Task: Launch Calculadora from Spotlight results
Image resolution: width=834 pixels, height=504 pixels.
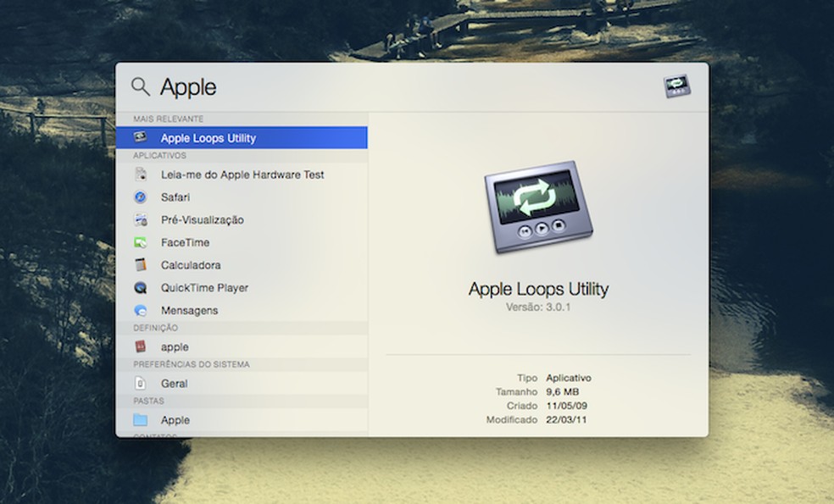Action: point(192,265)
